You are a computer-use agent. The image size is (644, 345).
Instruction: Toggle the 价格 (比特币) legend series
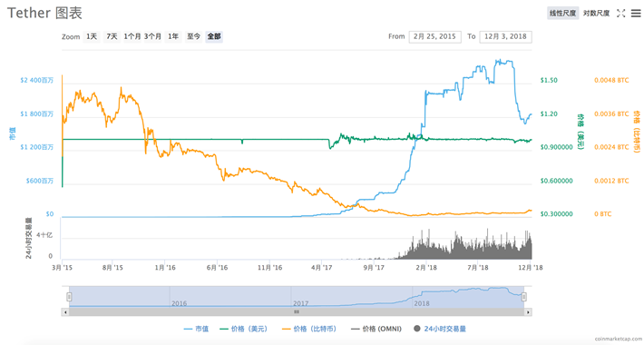pyautogui.click(x=309, y=329)
